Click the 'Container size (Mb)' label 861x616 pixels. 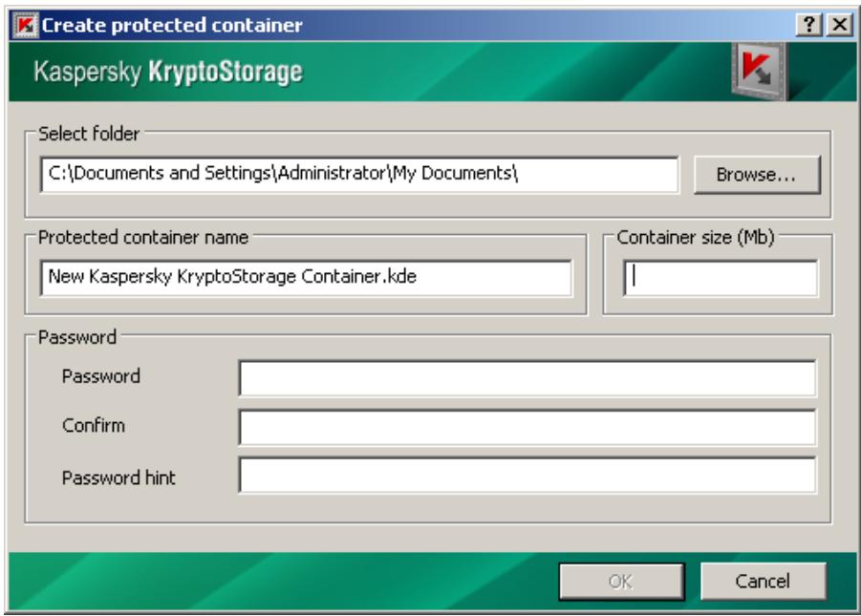[696, 237]
